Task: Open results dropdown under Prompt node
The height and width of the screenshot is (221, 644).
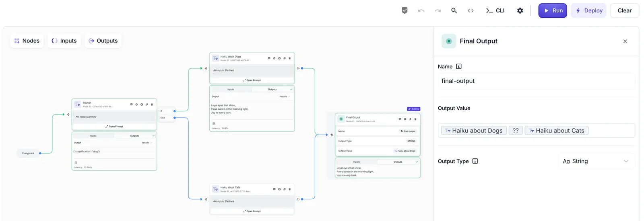Action: coord(147,143)
